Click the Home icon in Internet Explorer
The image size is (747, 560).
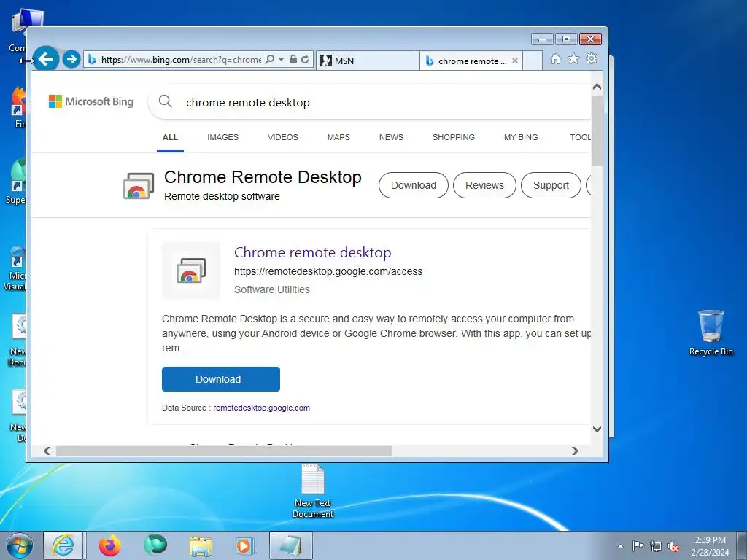click(x=555, y=58)
